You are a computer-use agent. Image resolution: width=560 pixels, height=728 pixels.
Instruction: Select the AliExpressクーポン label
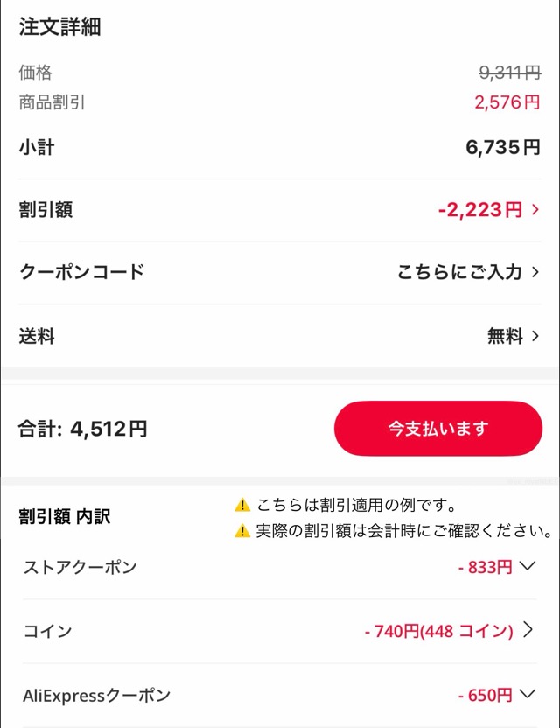[96, 696]
